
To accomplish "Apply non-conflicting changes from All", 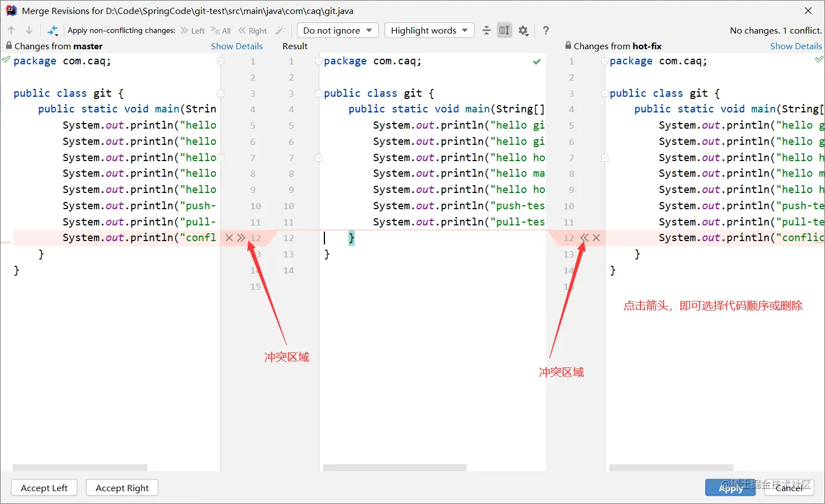I will (220, 30).
